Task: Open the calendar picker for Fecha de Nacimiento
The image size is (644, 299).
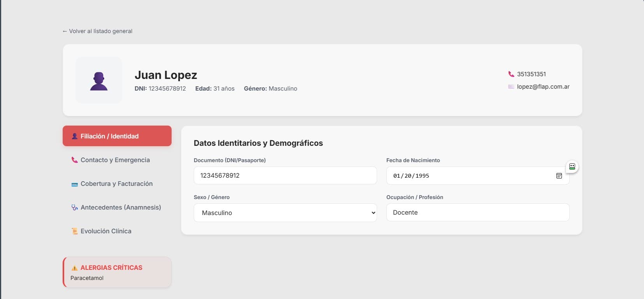Action: click(x=559, y=176)
